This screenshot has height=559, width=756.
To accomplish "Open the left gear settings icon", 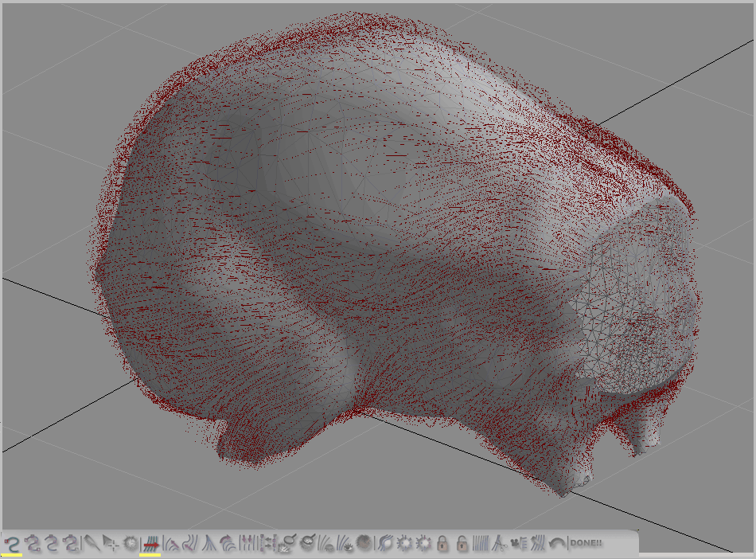I will [403, 543].
